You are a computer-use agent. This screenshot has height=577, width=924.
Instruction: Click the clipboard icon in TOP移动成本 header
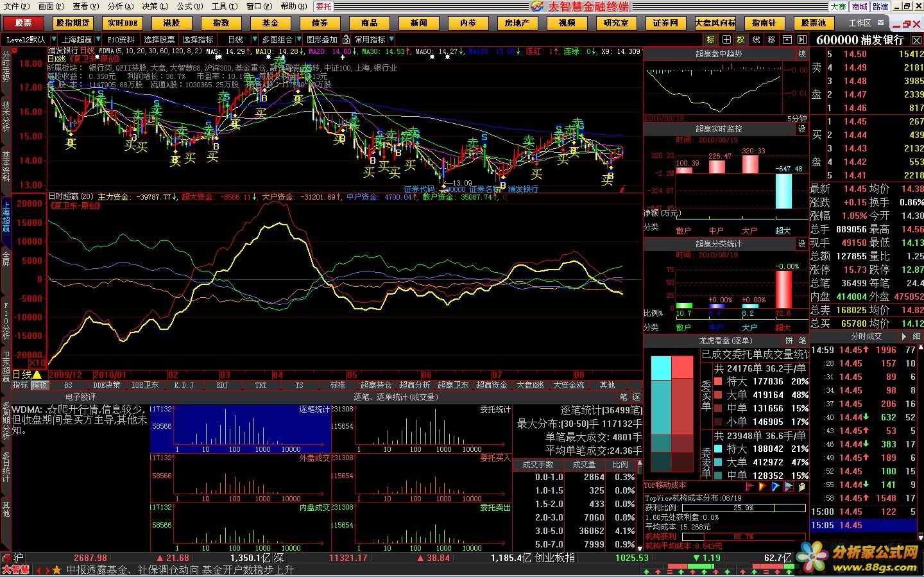click(x=802, y=487)
